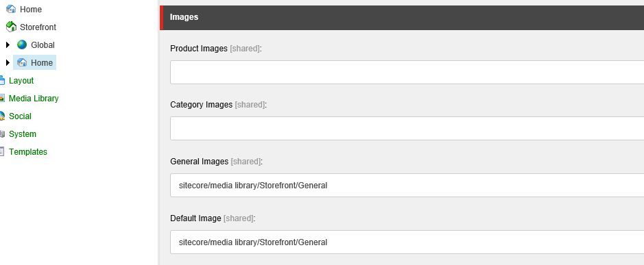
Task: Click the Product Images input field
Action: point(407,72)
